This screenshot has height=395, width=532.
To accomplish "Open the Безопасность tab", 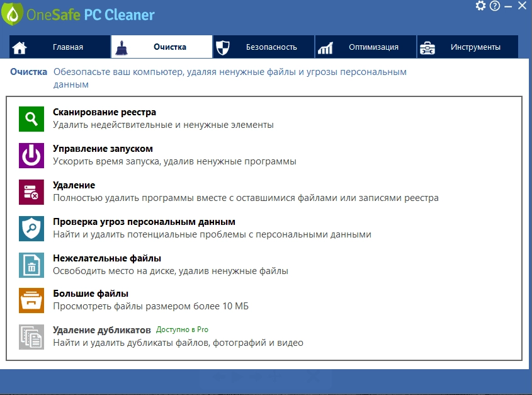I will (264, 47).
